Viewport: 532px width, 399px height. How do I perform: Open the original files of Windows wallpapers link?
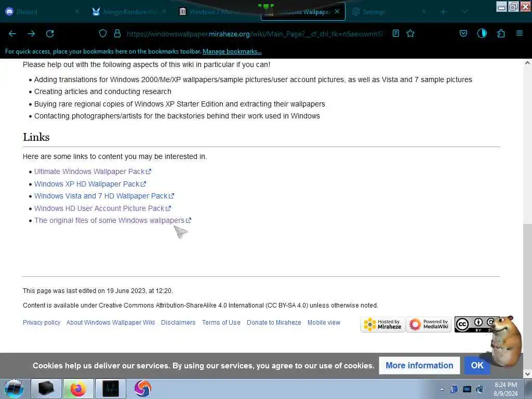113,220
